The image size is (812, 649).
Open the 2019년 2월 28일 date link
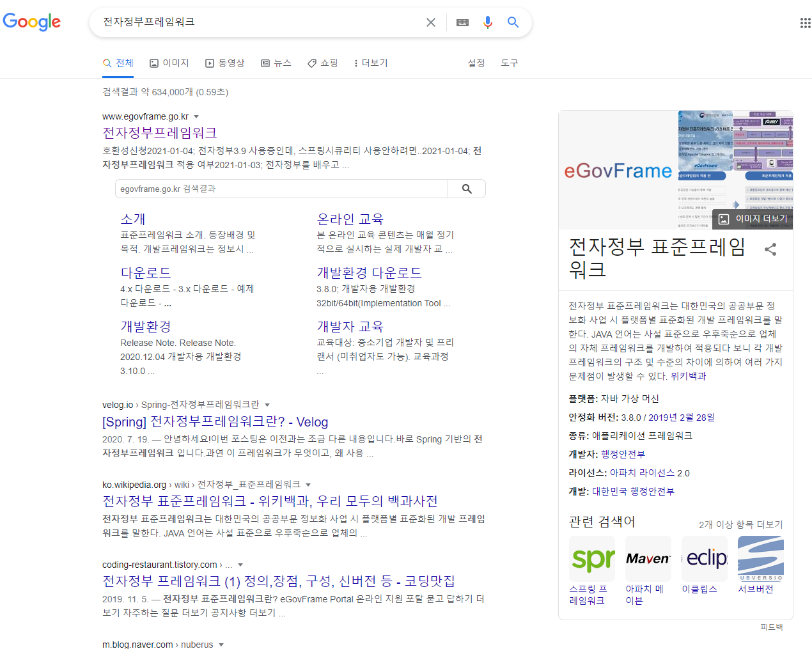click(x=682, y=418)
